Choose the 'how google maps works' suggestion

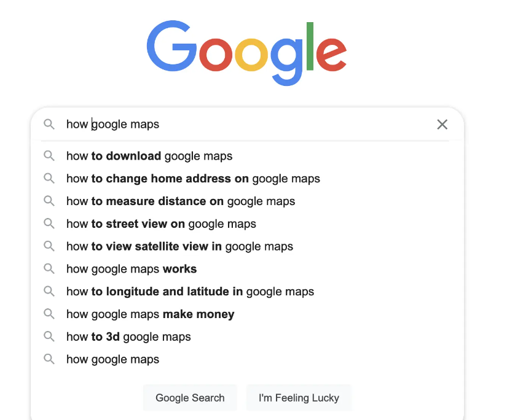pyautogui.click(x=132, y=269)
